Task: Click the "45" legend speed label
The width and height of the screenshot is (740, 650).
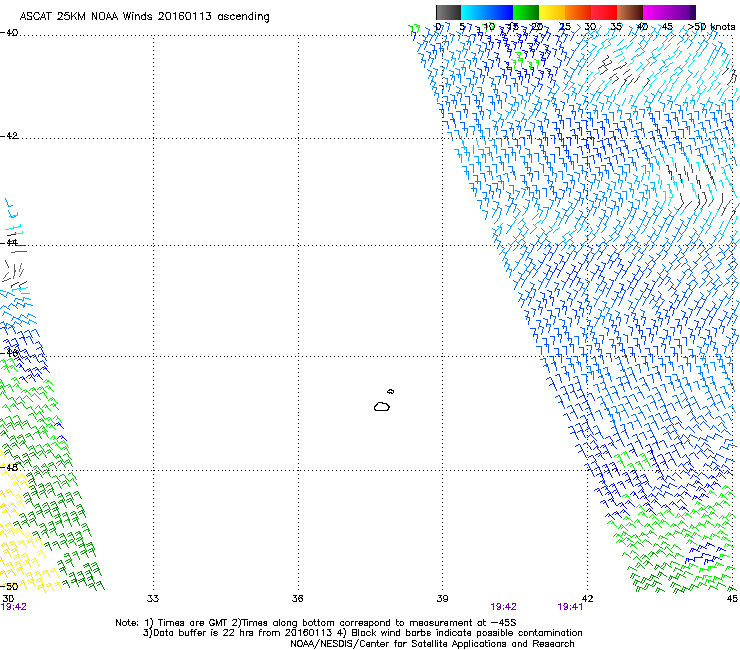Action: coord(667,26)
